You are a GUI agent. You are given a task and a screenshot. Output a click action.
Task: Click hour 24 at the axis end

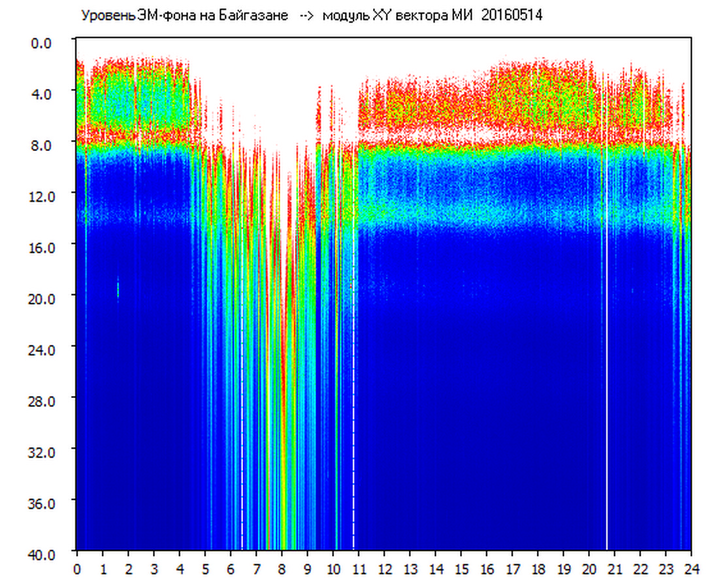pyautogui.click(x=691, y=569)
